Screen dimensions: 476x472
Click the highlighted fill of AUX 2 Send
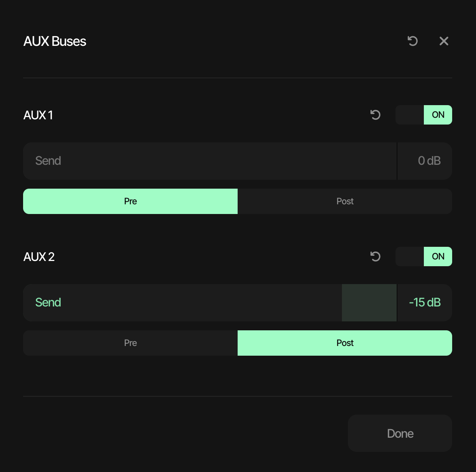pyautogui.click(x=369, y=303)
